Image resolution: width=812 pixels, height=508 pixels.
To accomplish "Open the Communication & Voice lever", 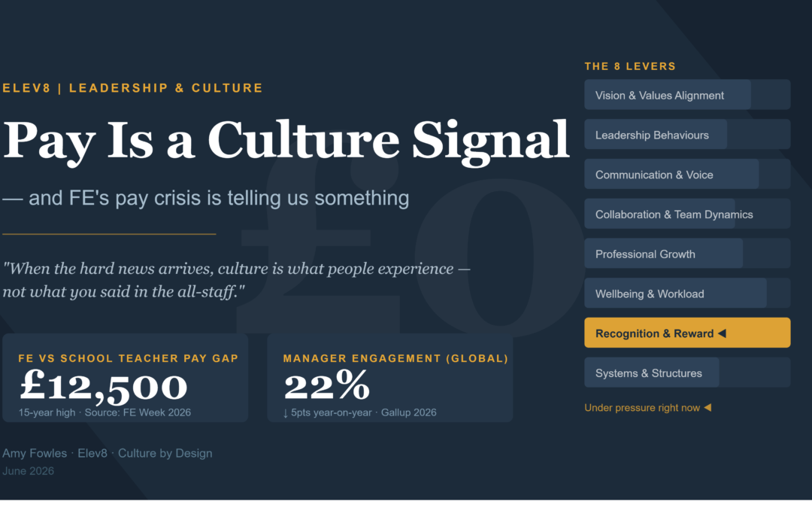I will [x=687, y=175].
